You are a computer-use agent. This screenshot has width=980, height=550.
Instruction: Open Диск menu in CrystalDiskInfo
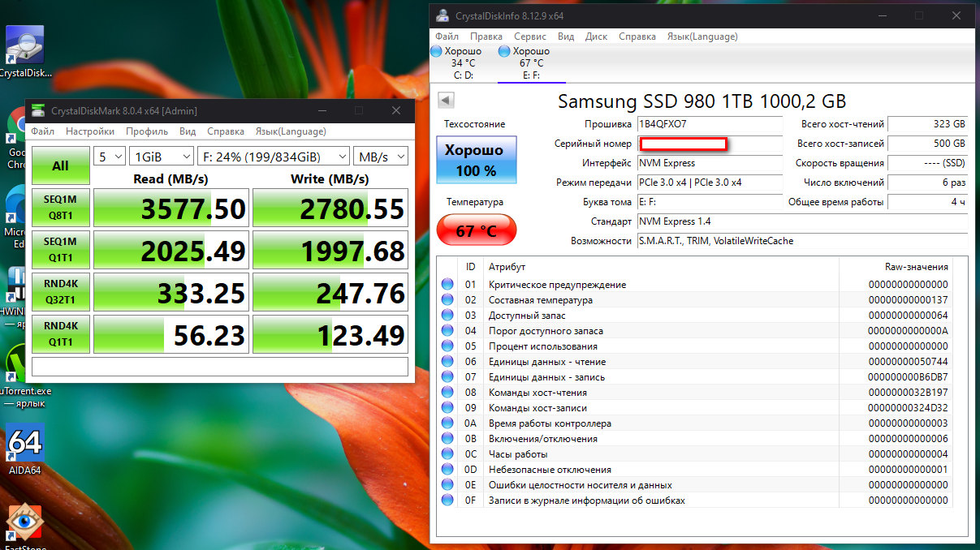(597, 37)
